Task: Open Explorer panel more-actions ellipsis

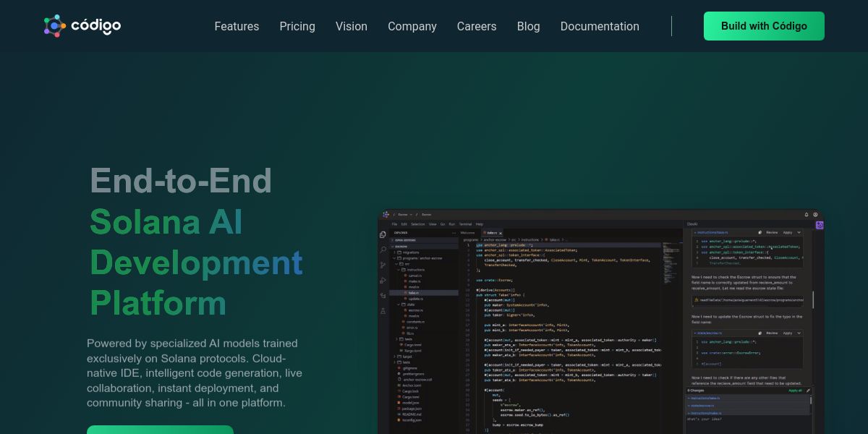Action: pyautogui.click(x=454, y=233)
